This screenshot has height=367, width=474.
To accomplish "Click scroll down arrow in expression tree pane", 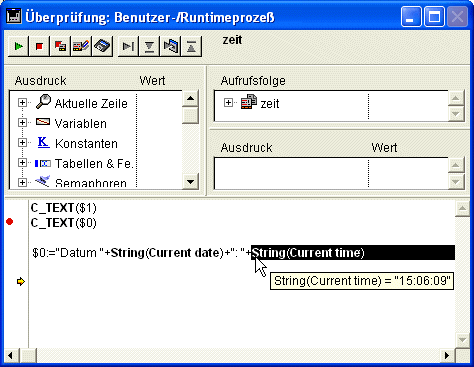I will (190, 181).
